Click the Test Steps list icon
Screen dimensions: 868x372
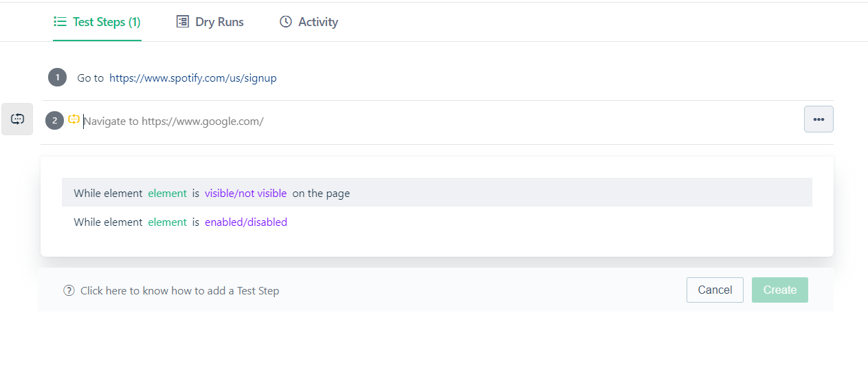pos(60,22)
